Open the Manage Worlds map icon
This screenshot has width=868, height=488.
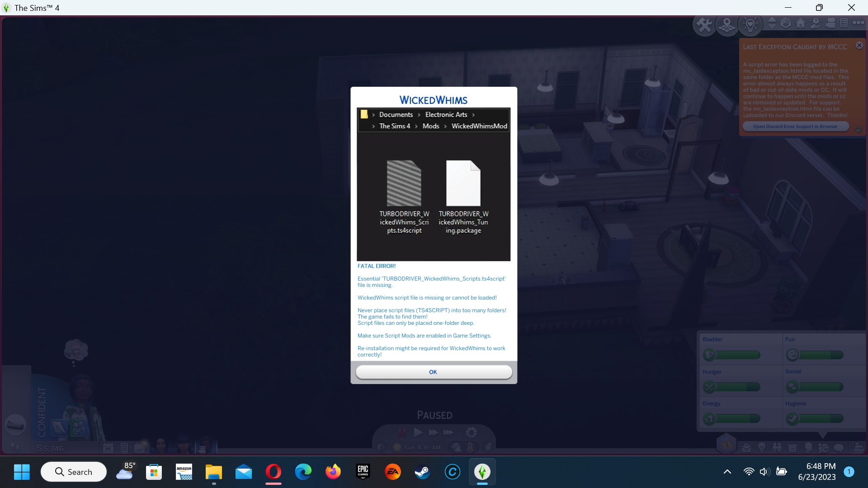coord(727,25)
